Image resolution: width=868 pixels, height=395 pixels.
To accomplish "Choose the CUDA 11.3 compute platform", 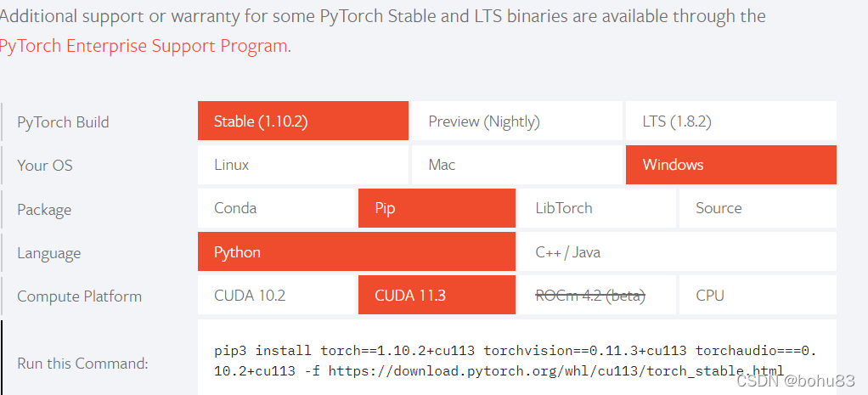I will coord(437,296).
